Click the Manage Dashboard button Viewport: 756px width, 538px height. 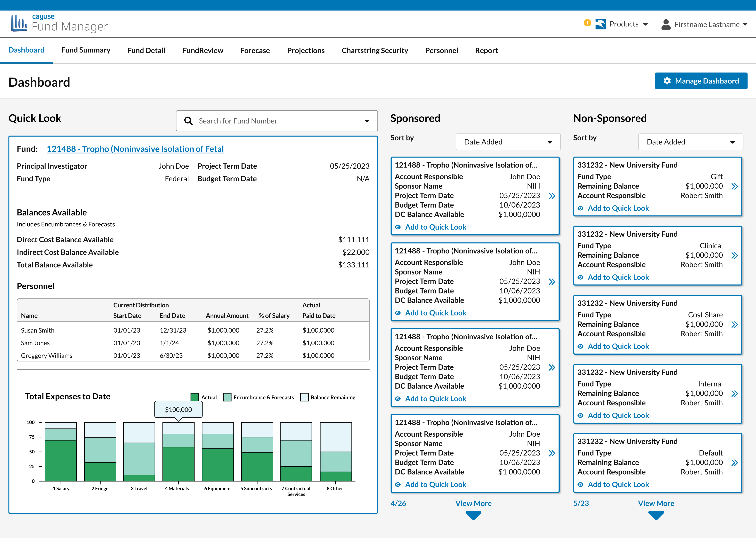701,81
